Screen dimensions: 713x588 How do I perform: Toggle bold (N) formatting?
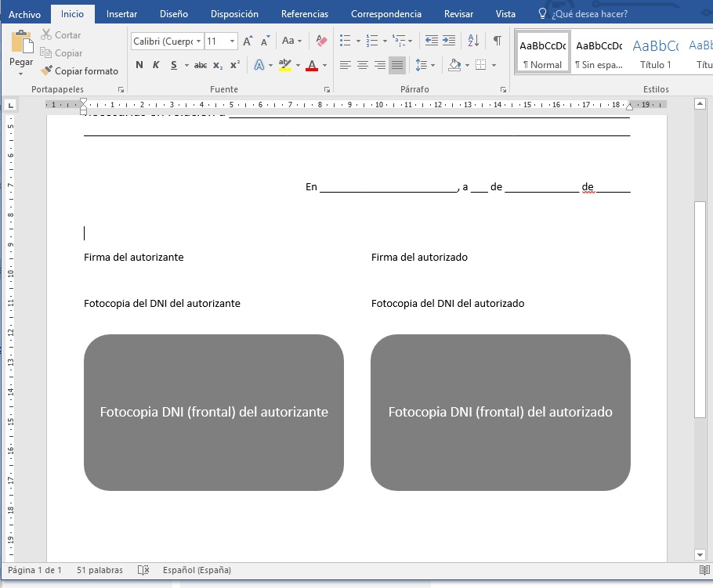point(139,65)
